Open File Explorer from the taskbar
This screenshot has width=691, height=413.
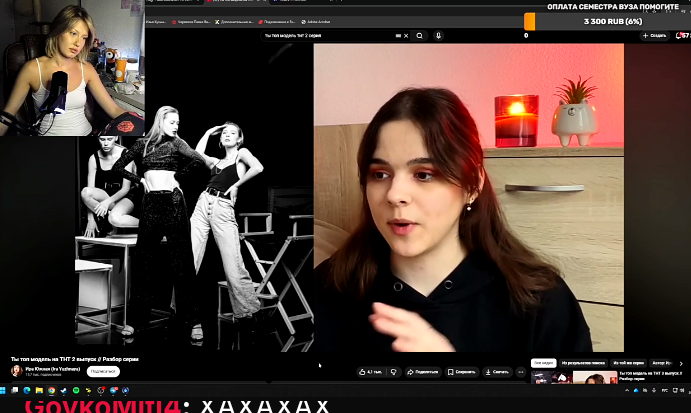coord(39,390)
